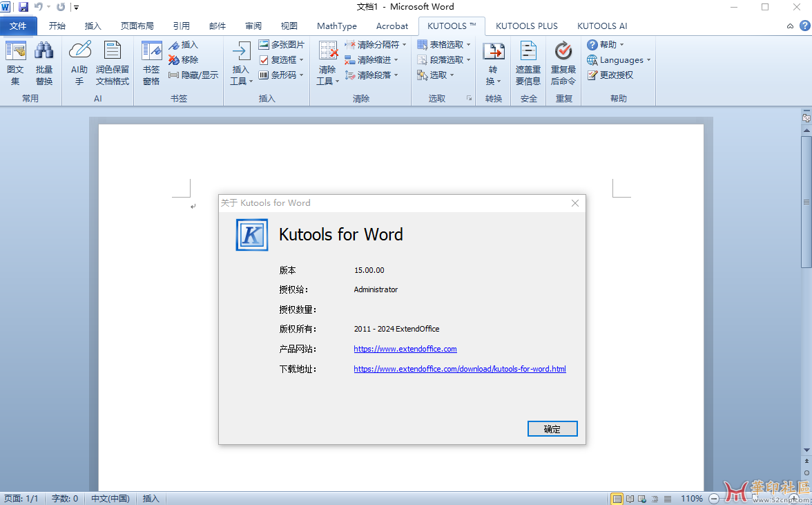The height and width of the screenshot is (505, 812).
Task: Click 110% zoom level in status bar
Action: [691, 499]
